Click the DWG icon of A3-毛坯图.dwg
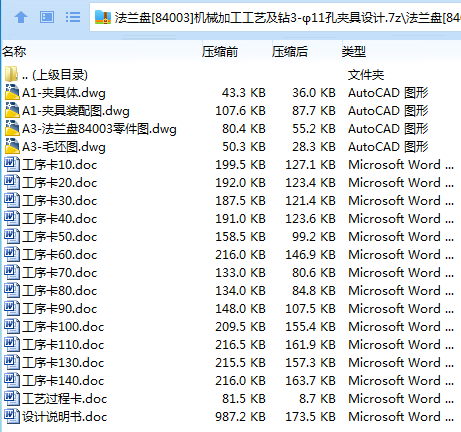461x432 pixels. coord(12,146)
